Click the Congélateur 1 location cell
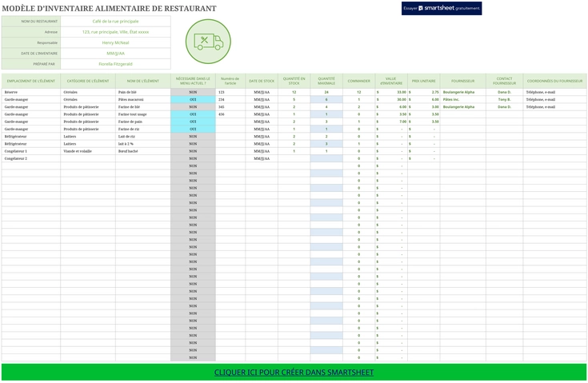Screen dimensions: 588x383 click(31, 151)
